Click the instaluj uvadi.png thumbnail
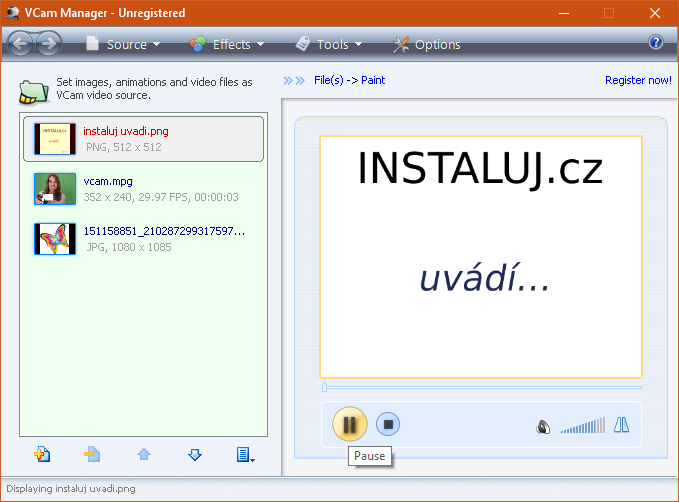The height and width of the screenshot is (502, 679). [55, 139]
